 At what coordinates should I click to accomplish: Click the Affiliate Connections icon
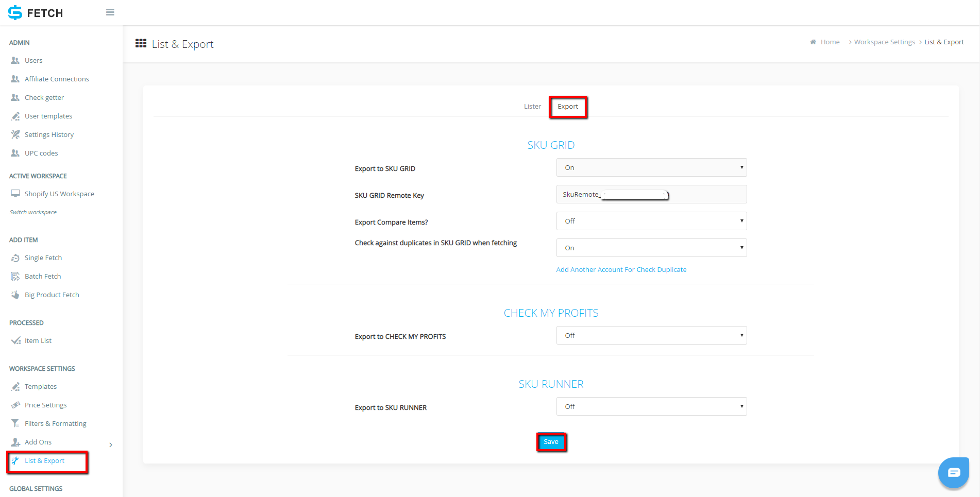point(15,79)
